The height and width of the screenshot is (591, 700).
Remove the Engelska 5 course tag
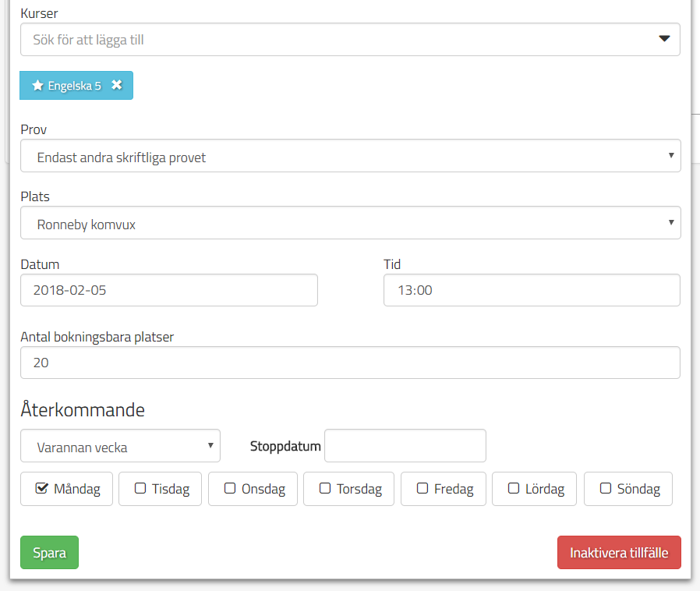coord(116,86)
